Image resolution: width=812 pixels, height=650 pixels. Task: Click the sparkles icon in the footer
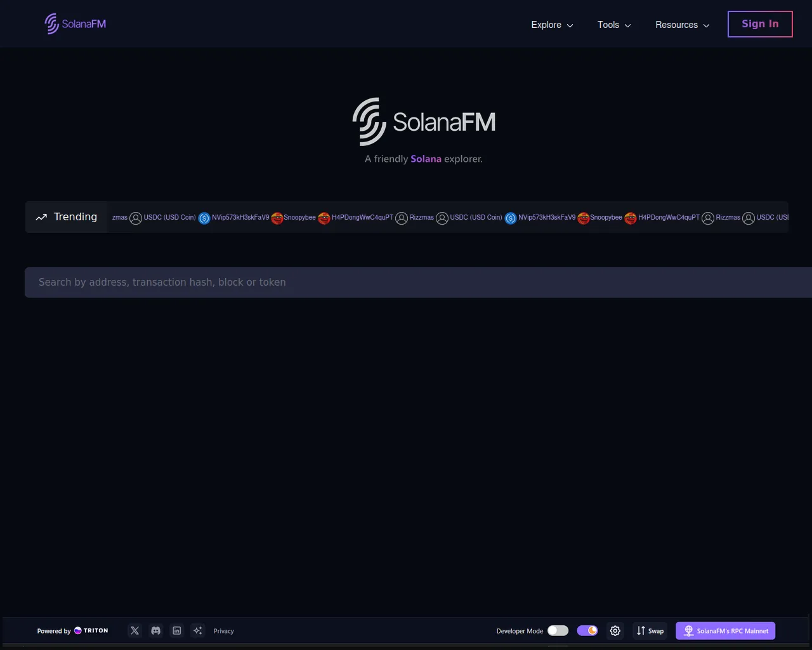tap(198, 631)
